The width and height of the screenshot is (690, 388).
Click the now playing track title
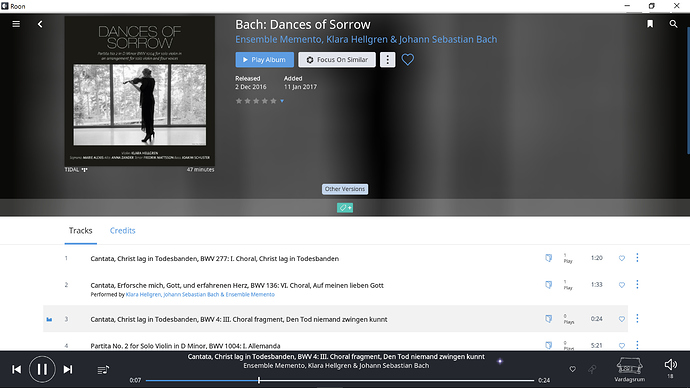336,357
